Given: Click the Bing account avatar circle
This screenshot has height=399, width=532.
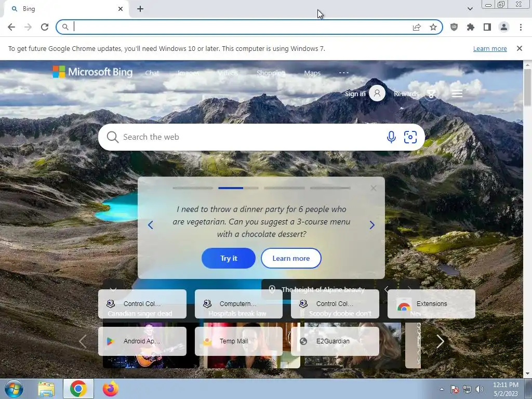Looking at the screenshot, I should pos(377,94).
